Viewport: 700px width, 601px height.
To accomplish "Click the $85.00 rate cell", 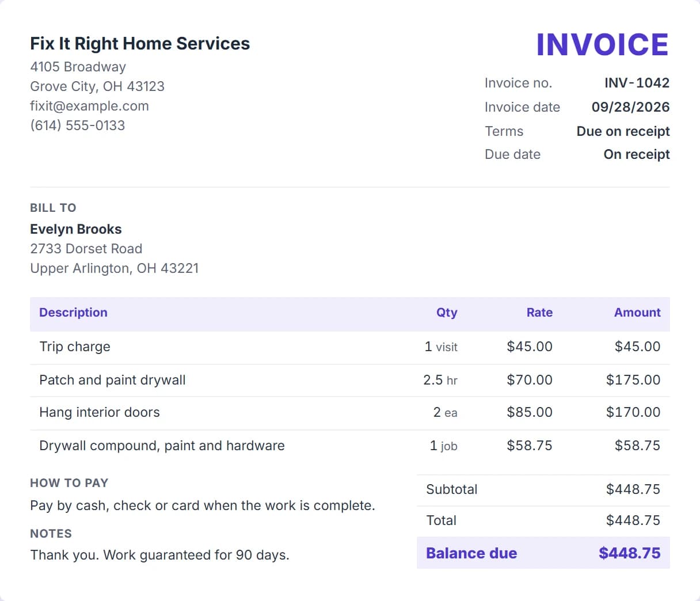I will tap(530, 412).
